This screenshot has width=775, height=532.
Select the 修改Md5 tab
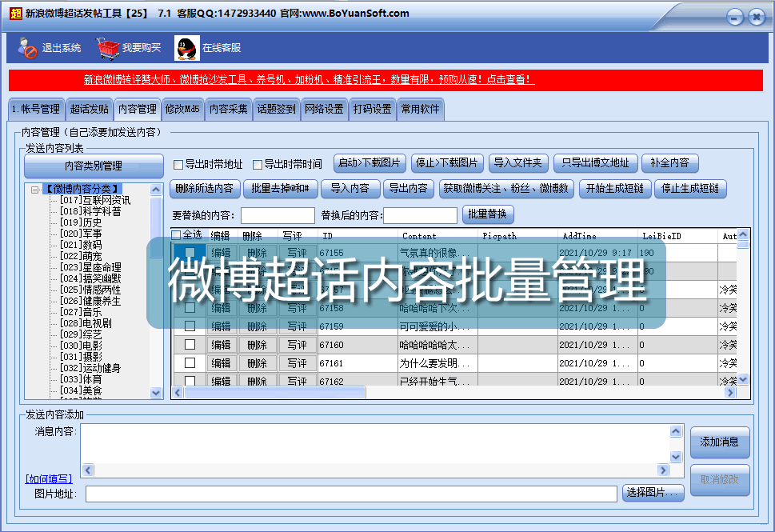182,110
